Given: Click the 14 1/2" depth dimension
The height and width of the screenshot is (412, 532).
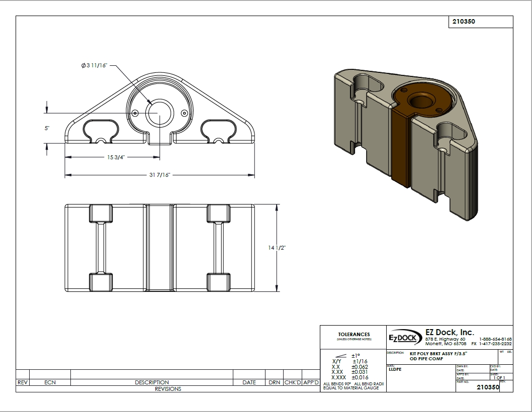Looking at the screenshot, I should point(277,248).
